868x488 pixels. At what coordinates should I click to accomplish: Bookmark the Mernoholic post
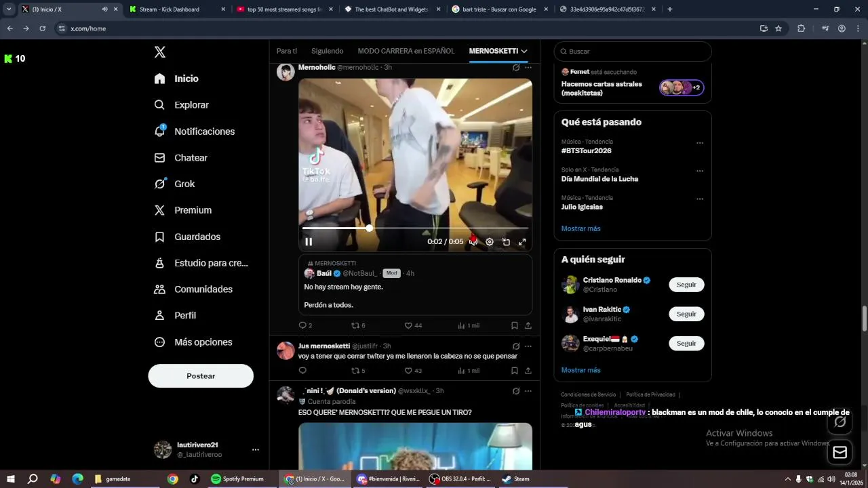[x=515, y=325]
